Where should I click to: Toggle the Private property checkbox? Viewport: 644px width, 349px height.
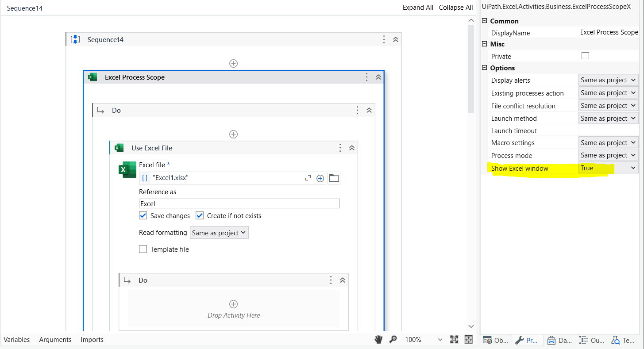585,56
